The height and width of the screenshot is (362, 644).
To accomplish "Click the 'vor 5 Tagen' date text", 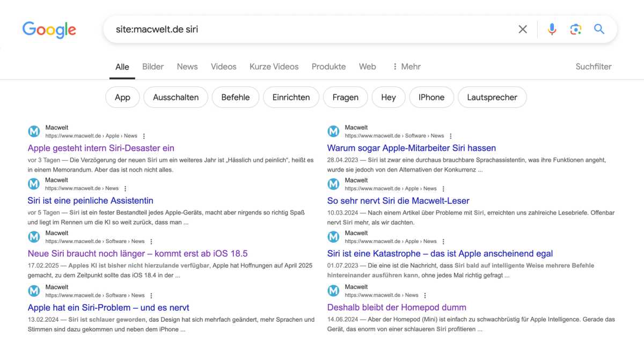I will [x=44, y=213].
